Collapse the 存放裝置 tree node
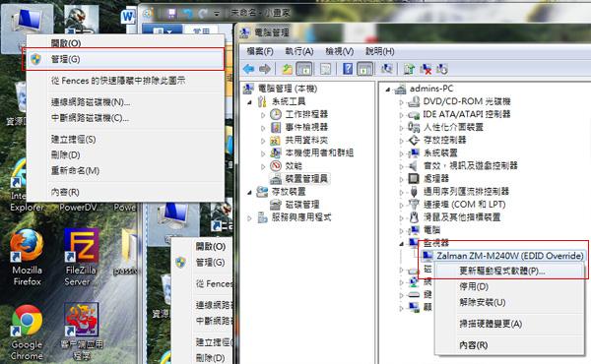The width and height of the screenshot is (591, 364). 249,193
